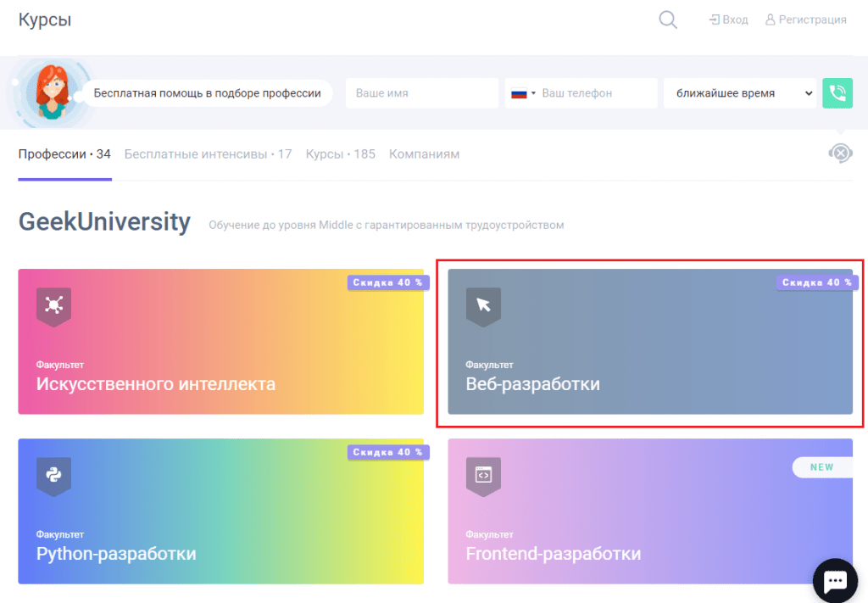Switch to the Профессии tab
Image resolution: width=868 pixels, height=603 pixels.
point(64,154)
